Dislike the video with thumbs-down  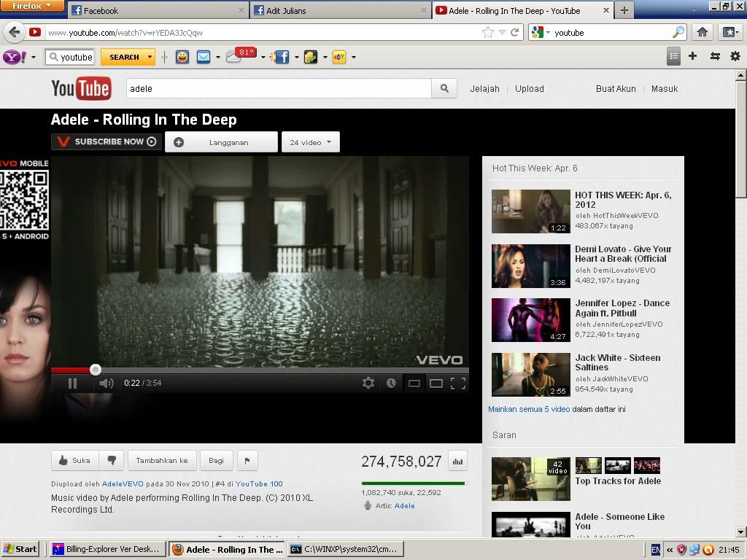coord(112,461)
